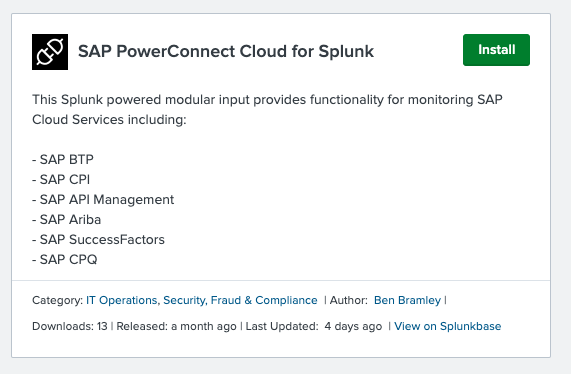This screenshot has height=374, width=571.
Task: Select the SAP BTP list line
Action: point(63,160)
